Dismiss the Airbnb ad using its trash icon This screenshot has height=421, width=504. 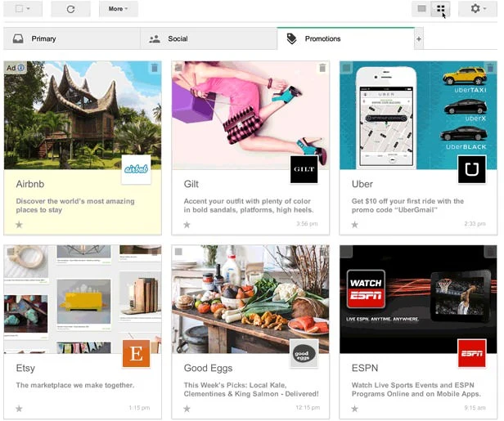pyautogui.click(x=155, y=68)
